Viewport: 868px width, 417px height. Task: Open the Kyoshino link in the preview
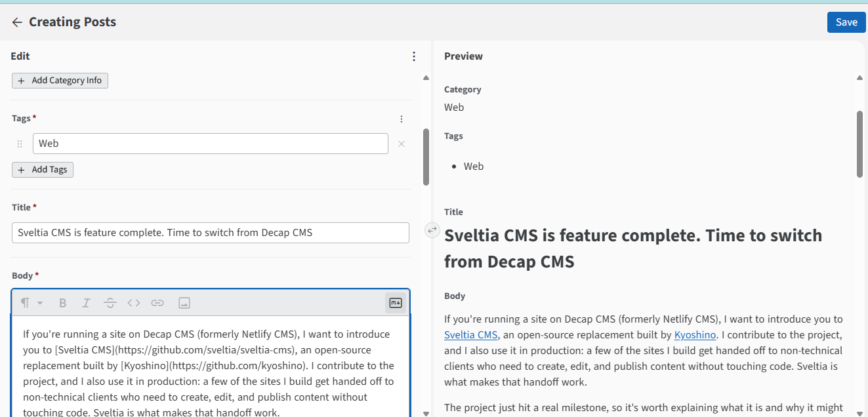(x=695, y=335)
